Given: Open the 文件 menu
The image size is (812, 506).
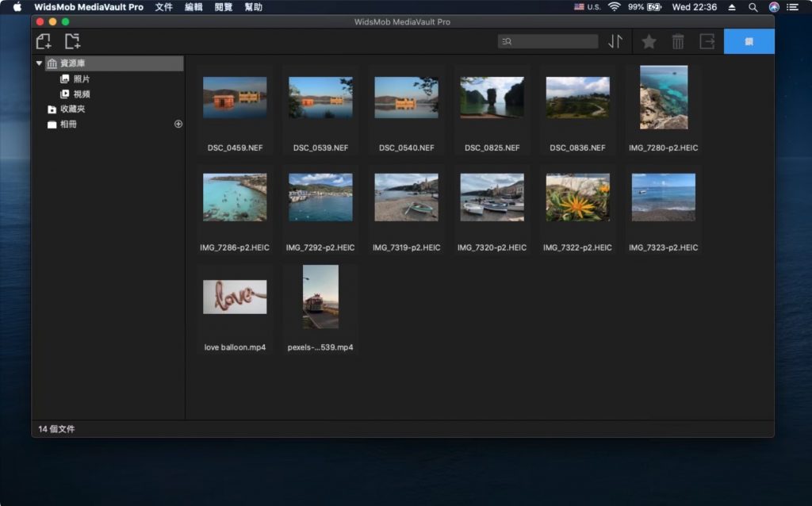Looking at the screenshot, I should click(x=163, y=7).
